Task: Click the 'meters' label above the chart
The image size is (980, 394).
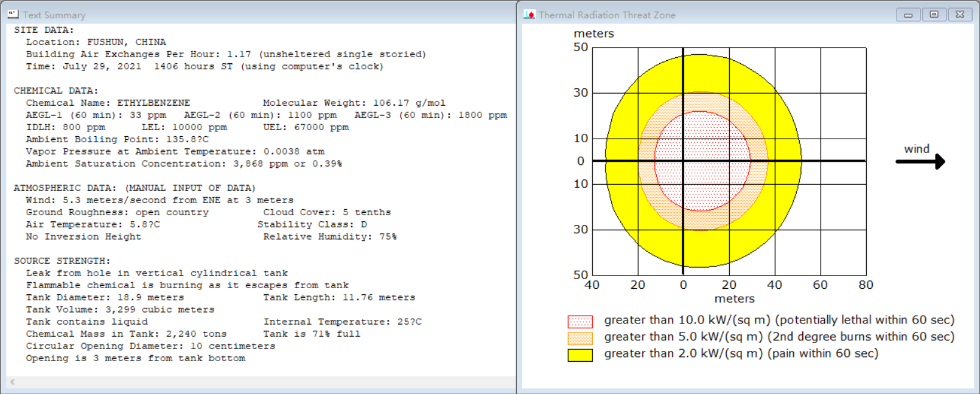Action: pos(594,34)
